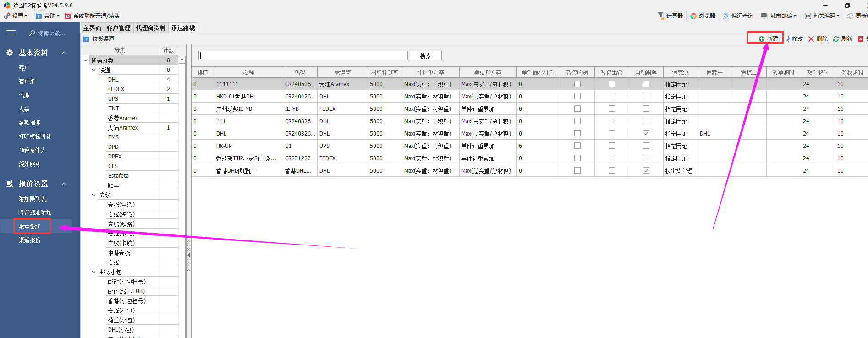Collapse the 快递 tree category

94,70
